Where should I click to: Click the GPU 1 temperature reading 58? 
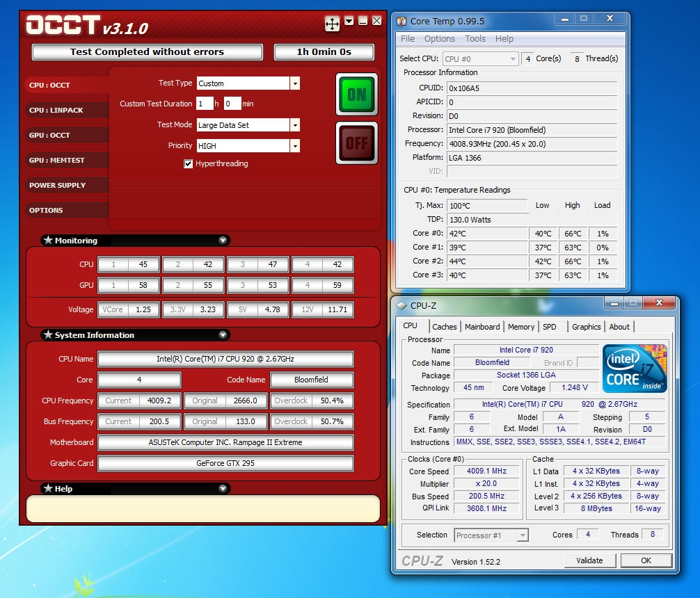click(x=129, y=285)
